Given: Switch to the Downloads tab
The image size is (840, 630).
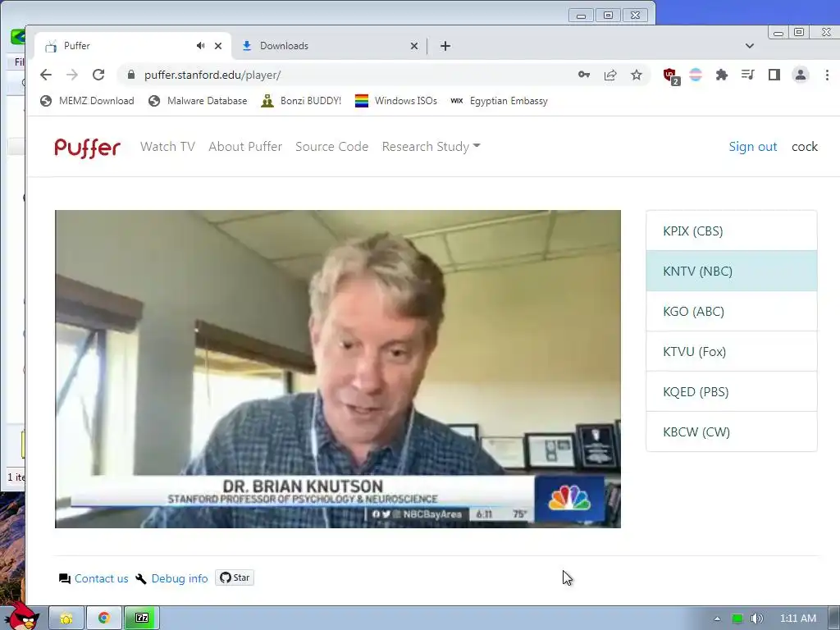Looking at the screenshot, I should pyautogui.click(x=329, y=46).
